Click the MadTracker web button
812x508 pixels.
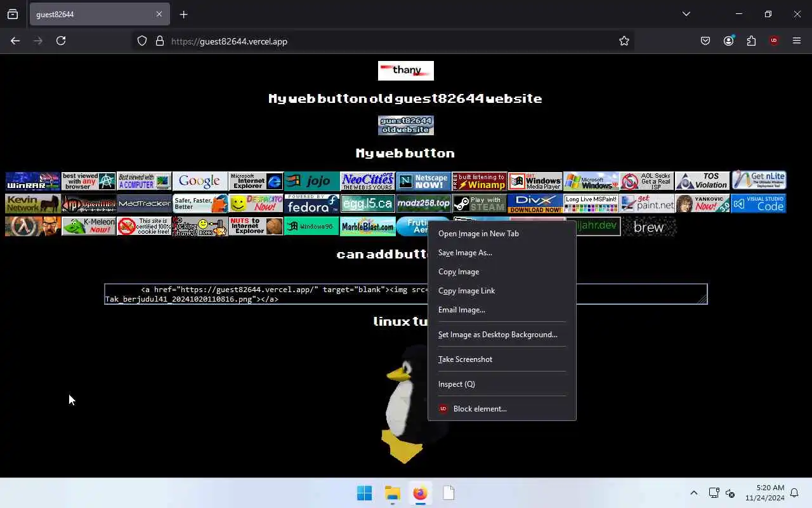point(144,204)
